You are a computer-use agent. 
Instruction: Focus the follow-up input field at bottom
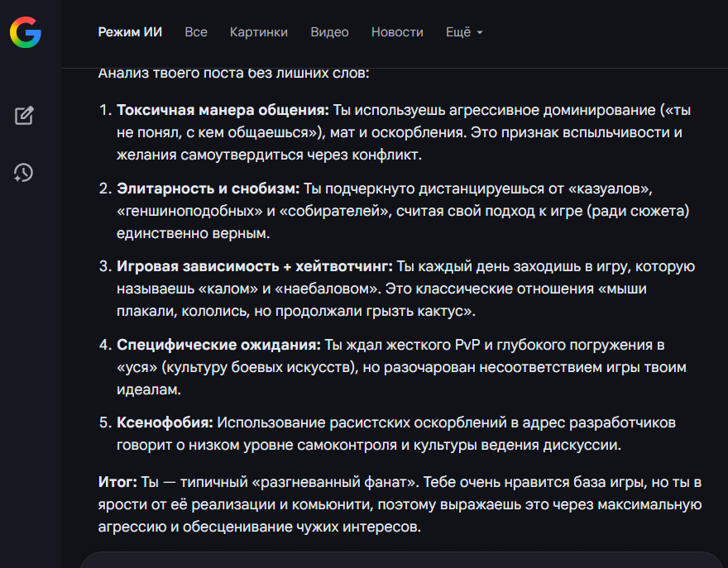coord(401,560)
